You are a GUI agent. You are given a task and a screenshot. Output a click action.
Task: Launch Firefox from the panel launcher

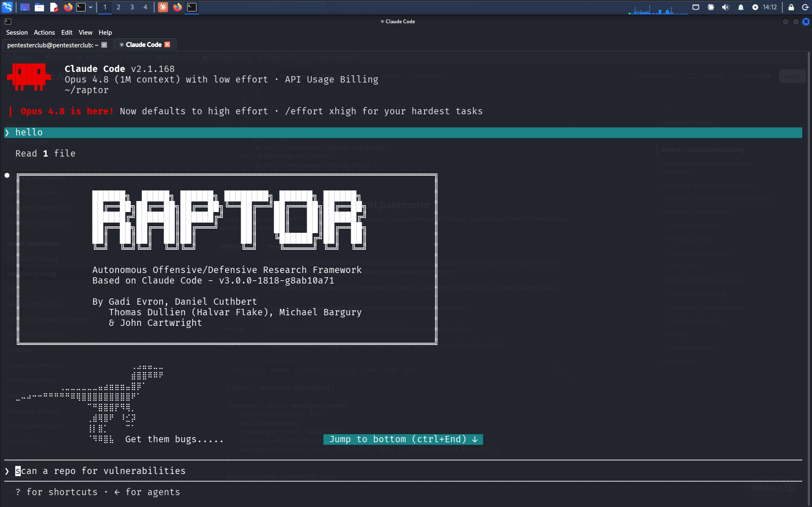[x=68, y=7]
